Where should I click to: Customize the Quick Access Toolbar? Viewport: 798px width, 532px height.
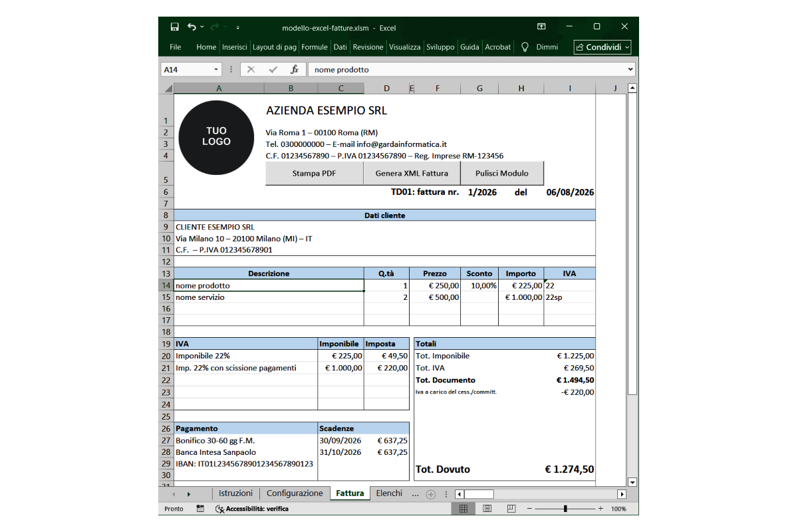pyautogui.click(x=238, y=28)
